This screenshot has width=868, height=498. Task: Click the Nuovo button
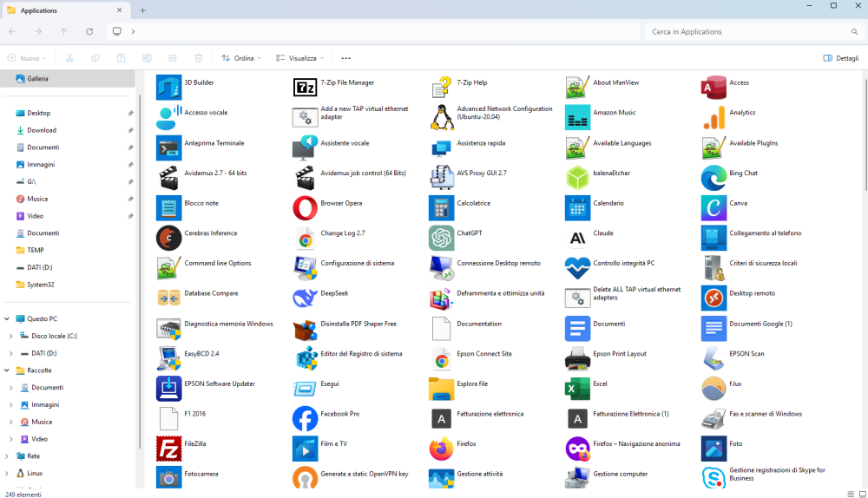click(x=27, y=58)
